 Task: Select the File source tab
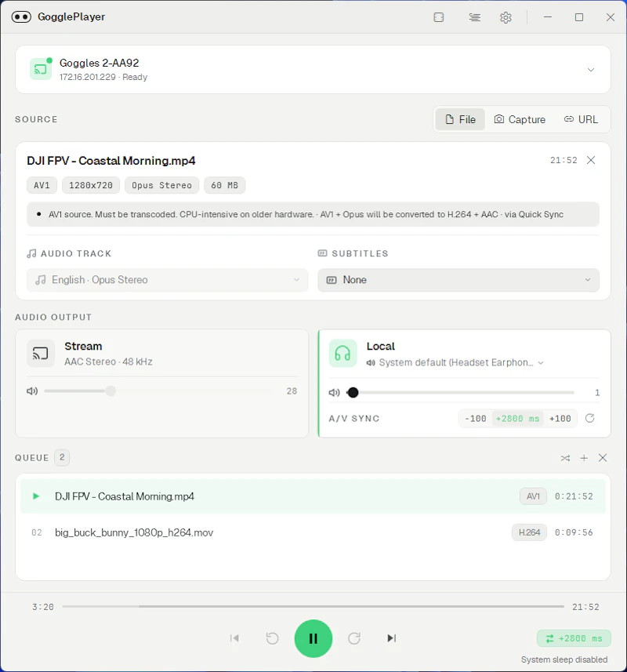[x=460, y=119]
